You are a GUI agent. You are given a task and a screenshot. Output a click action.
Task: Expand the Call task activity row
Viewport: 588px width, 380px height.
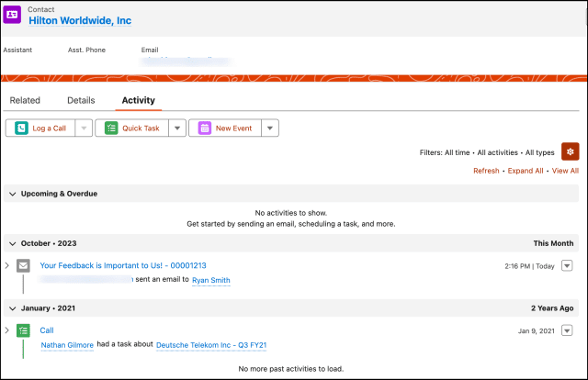(x=6, y=330)
